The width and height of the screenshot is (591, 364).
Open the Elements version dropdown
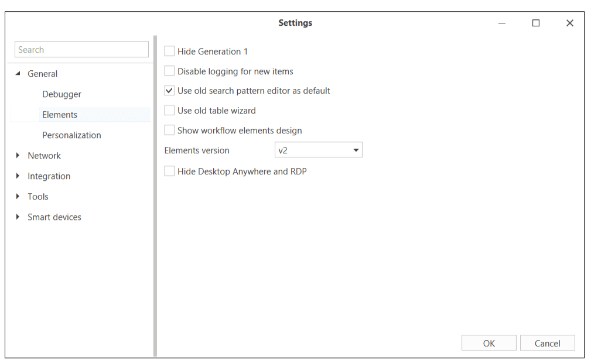318,150
